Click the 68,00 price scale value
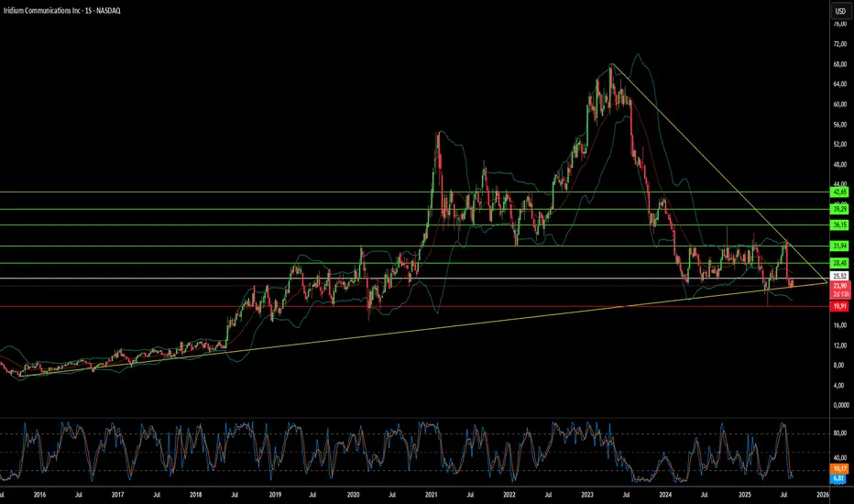 [840, 64]
